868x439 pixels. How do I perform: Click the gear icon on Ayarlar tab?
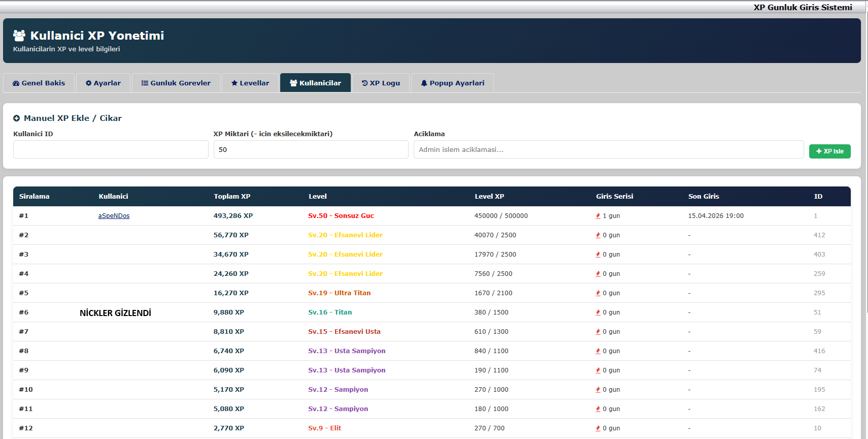click(x=89, y=83)
